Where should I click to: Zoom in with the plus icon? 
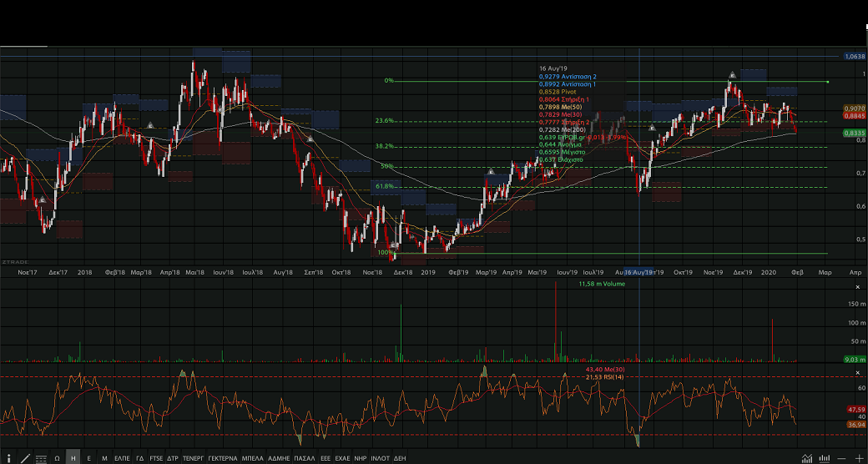(x=859, y=458)
